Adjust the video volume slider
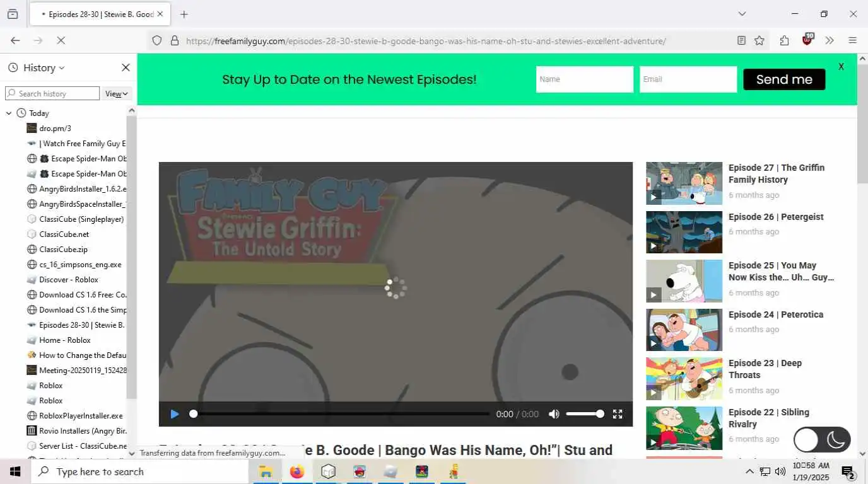This screenshot has height=484, width=868. coord(585,414)
